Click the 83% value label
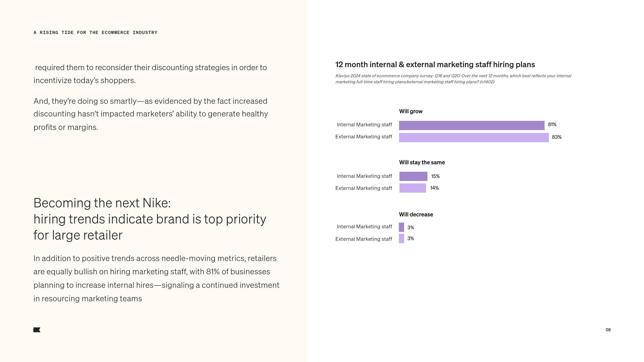 point(556,137)
